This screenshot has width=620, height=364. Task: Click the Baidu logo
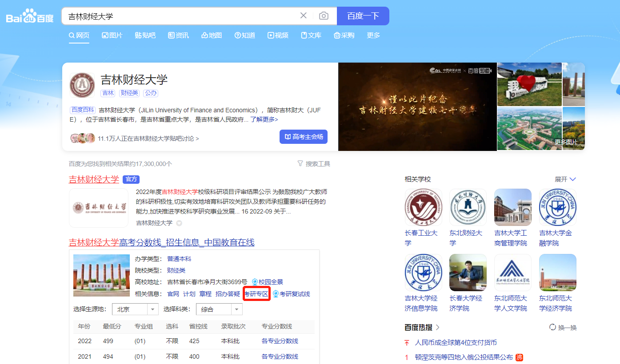click(29, 16)
